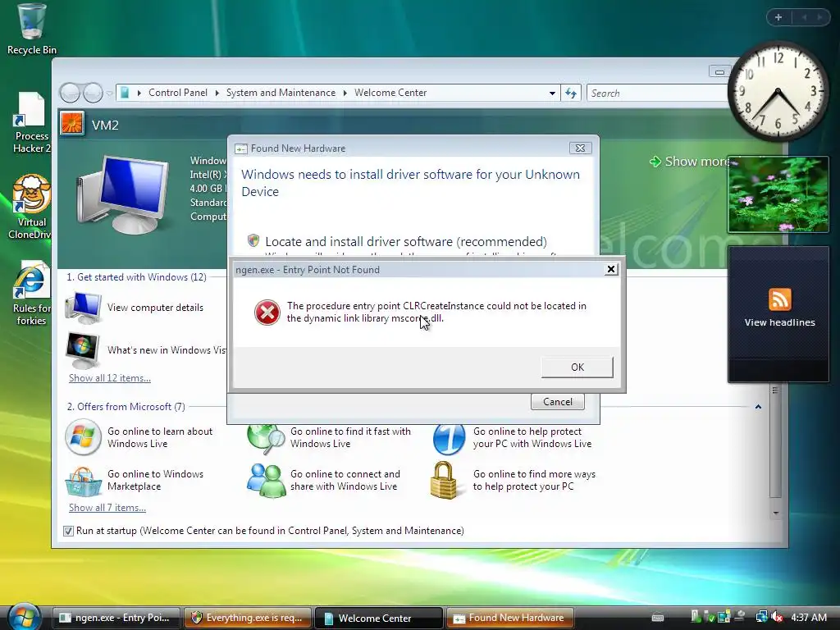Open Show all 12 items link
This screenshot has width=840, height=630.
(x=110, y=378)
